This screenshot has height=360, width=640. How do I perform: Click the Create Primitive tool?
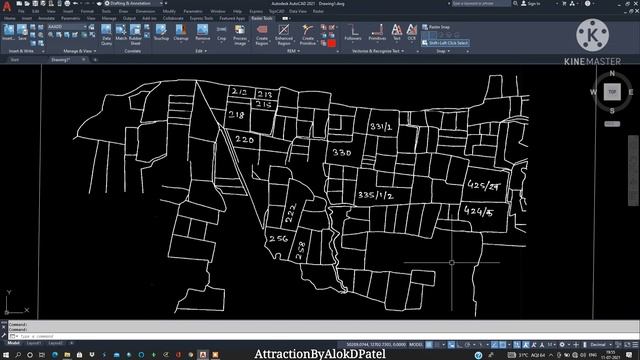[x=308, y=35]
